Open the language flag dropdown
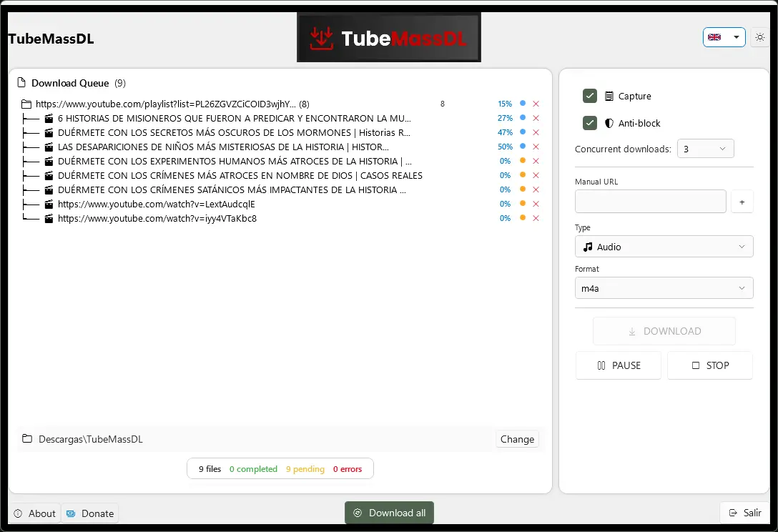Viewport: 778px width, 532px height. [724, 37]
